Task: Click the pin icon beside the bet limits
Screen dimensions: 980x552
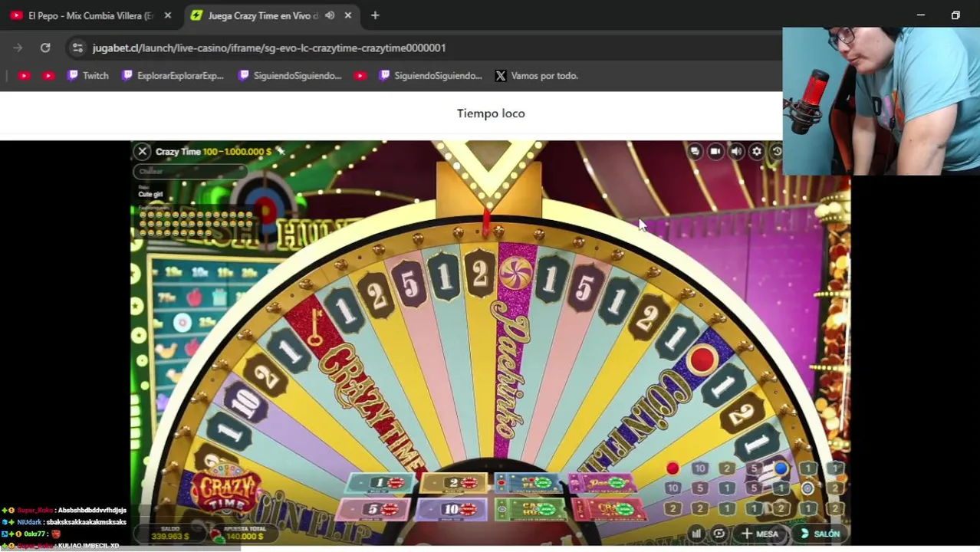Action: [281, 152]
